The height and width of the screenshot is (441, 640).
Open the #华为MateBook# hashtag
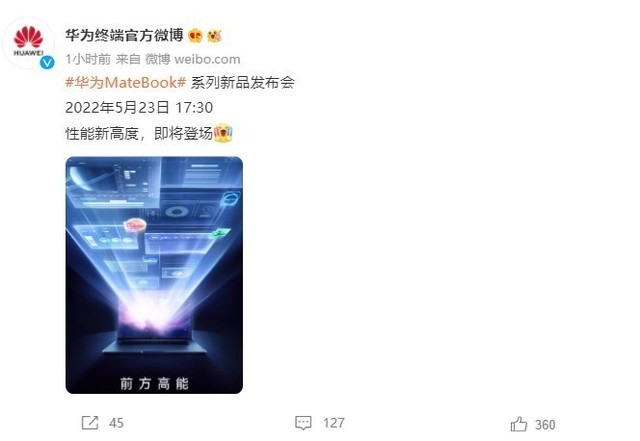click(126, 83)
